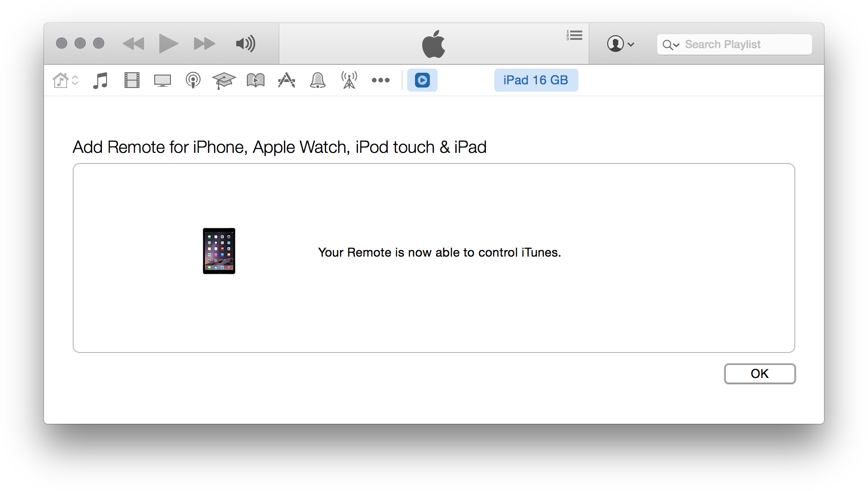Click 'Your Remote is now able to control iTunes.' text
The height and width of the screenshot is (491, 868).
pyautogui.click(x=440, y=252)
